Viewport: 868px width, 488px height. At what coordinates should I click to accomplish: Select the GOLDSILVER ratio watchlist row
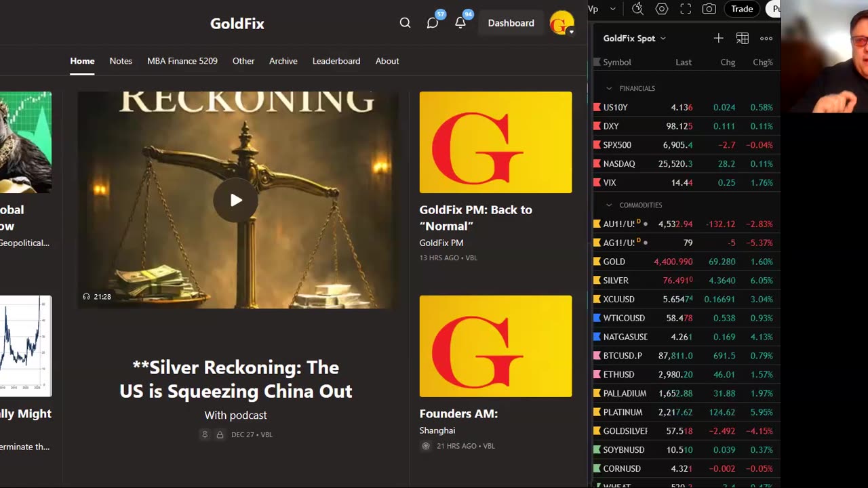tap(686, 431)
